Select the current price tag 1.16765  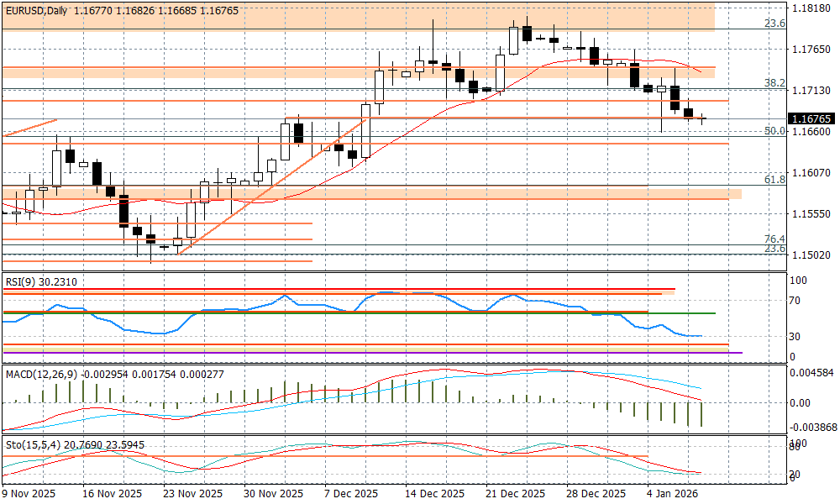click(810, 119)
